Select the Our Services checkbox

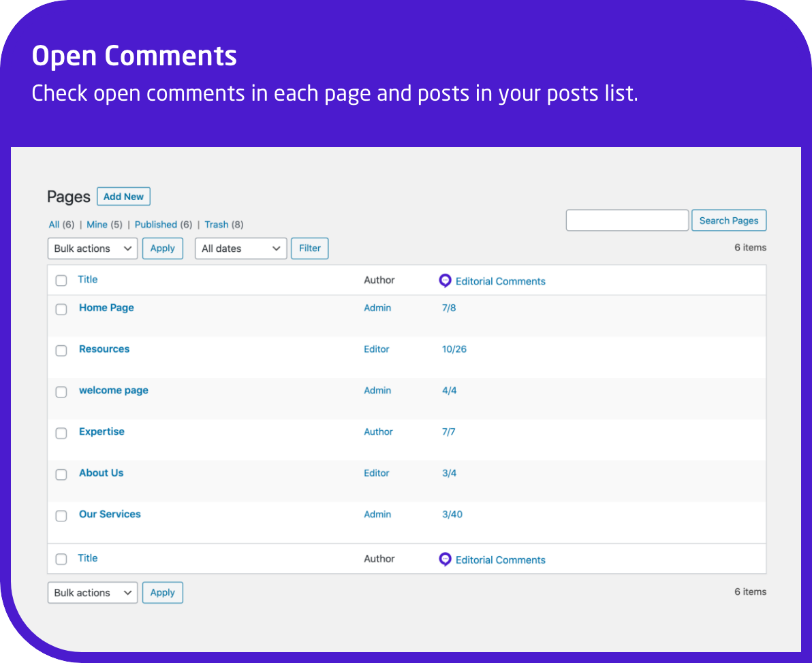61,516
